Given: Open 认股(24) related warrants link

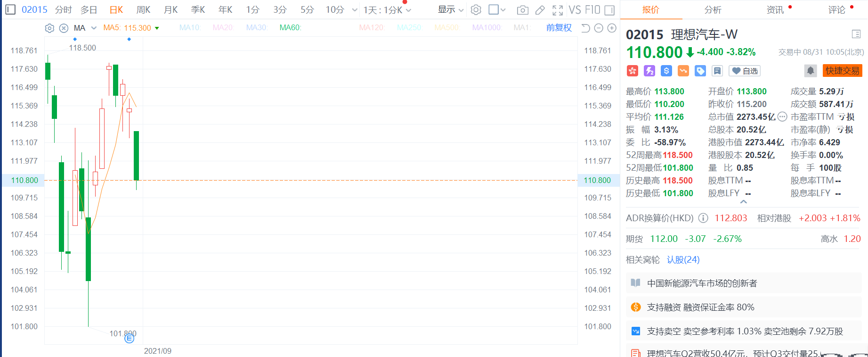Looking at the screenshot, I should (683, 260).
